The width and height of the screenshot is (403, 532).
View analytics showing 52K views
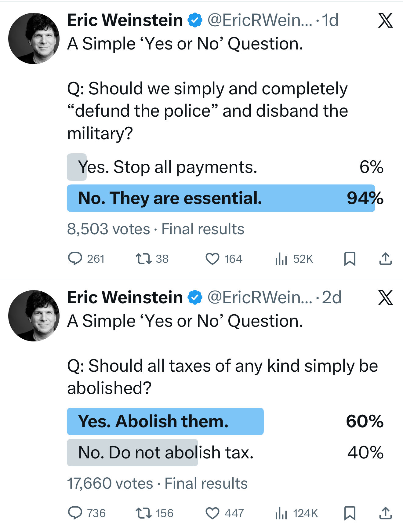pyautogui.click(x=281, y=259)
